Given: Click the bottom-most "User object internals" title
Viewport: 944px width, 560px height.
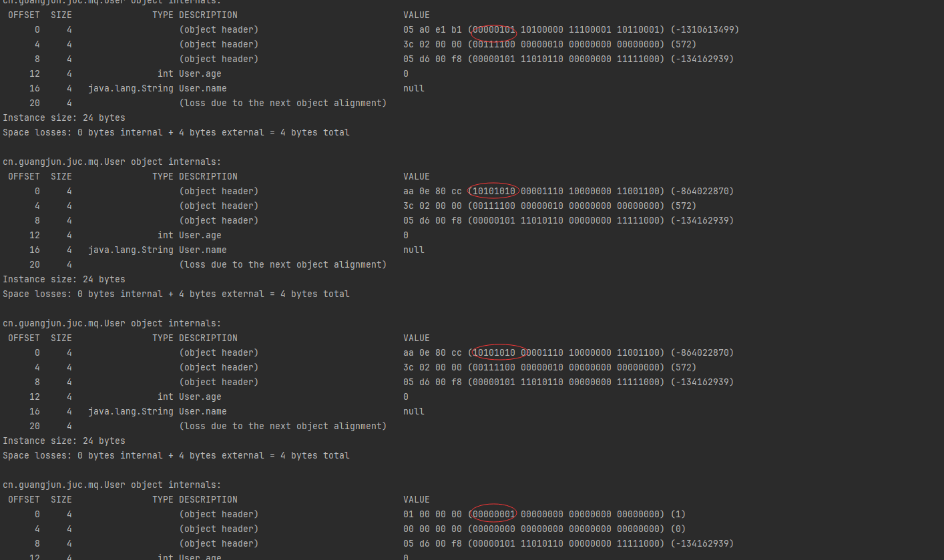Looking at the screenshot, I should pos(111,485).
